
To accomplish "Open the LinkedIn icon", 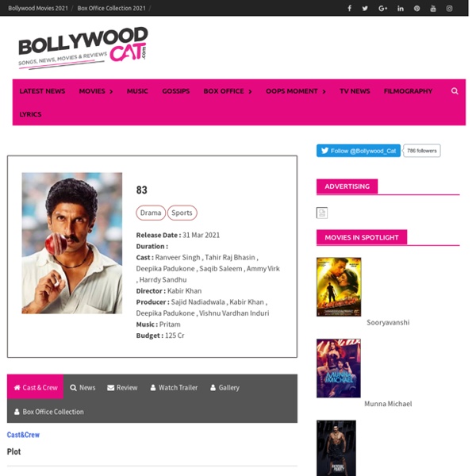I will pos(401,9).
